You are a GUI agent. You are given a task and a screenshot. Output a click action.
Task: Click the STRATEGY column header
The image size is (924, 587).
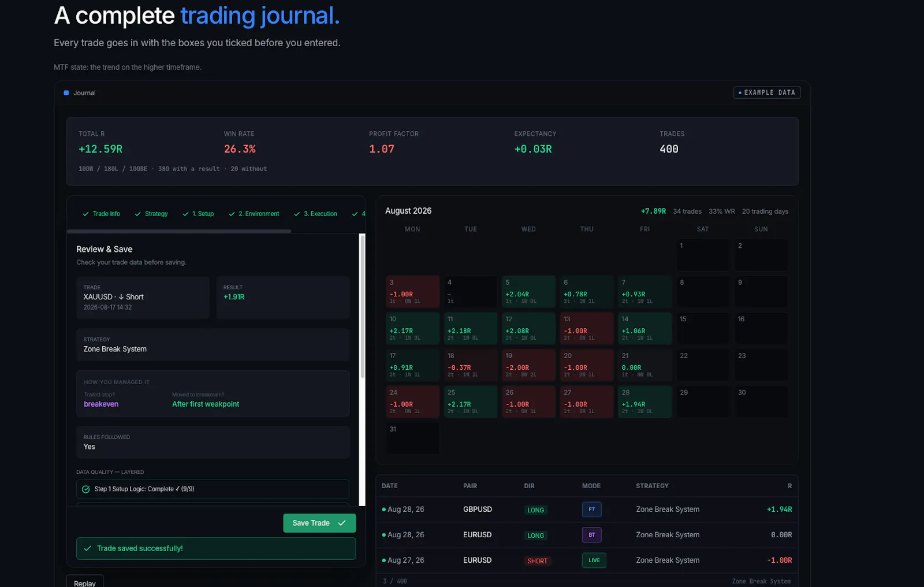(x=653, y=486)
